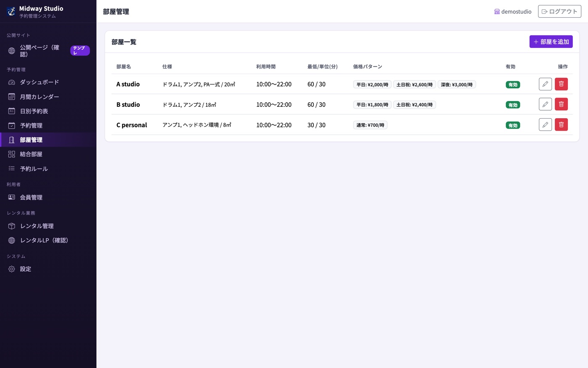Click the 価格パターン column header
Image resolution: width=588 pixels, height=368 pixels.
tap(367, 66)
